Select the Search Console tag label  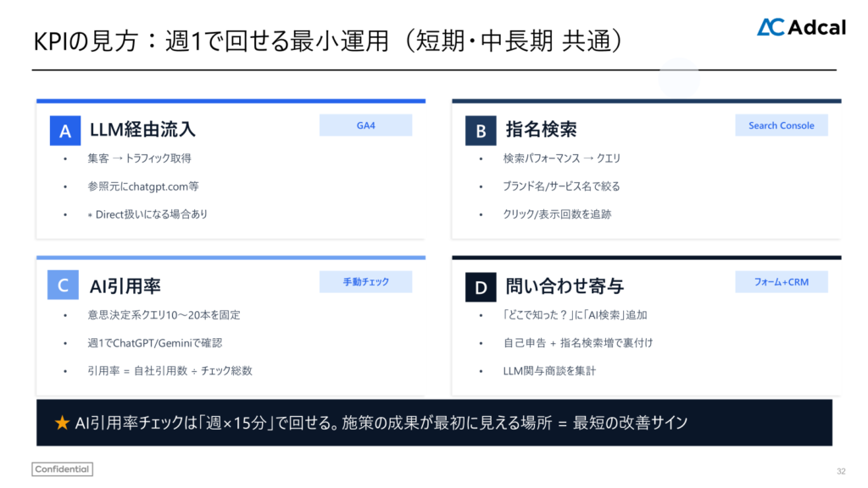(781, 125)
